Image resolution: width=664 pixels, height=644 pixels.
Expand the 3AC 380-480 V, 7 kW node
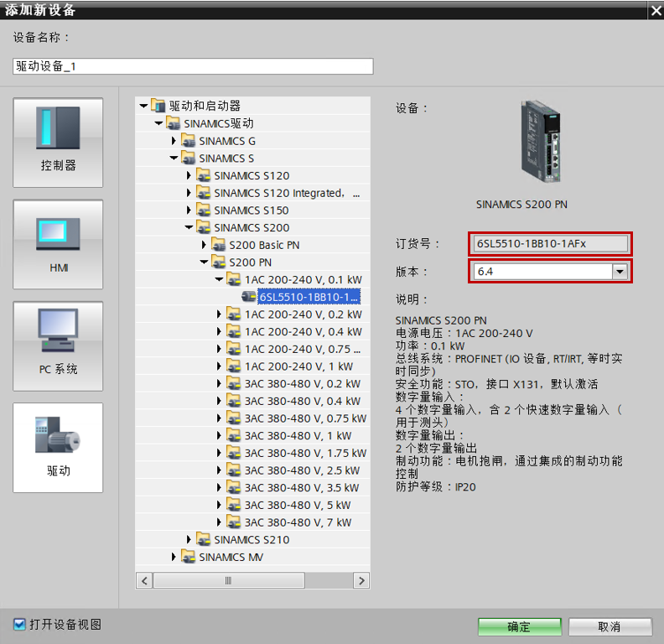pos(219,522)
